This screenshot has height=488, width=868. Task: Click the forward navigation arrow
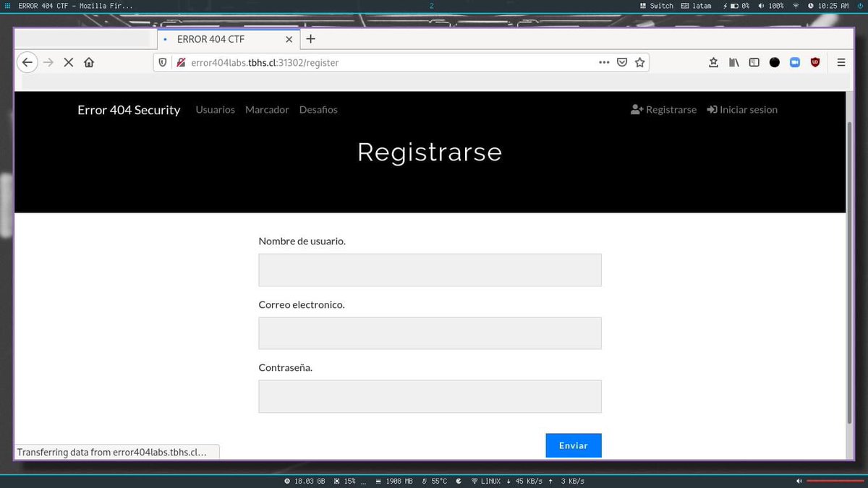pos(48,63)
